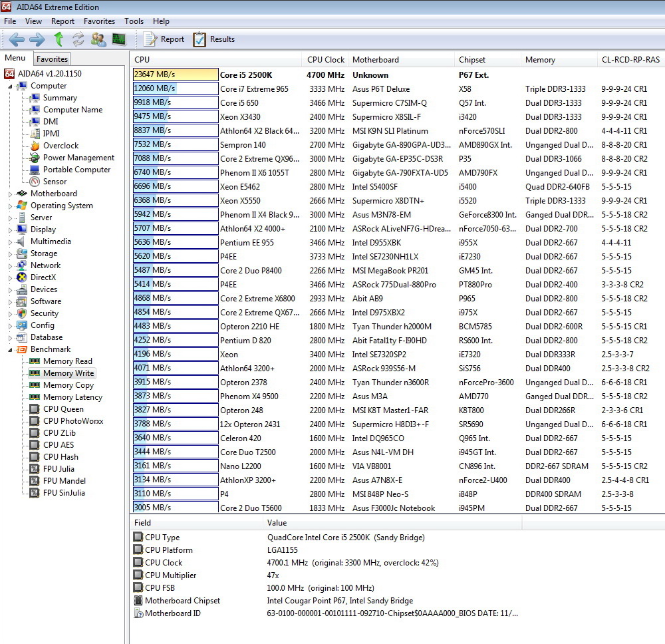This screenshot has height=644, width=665.
Task: Select the Summary icon in tree
Action: pos(35,98)
